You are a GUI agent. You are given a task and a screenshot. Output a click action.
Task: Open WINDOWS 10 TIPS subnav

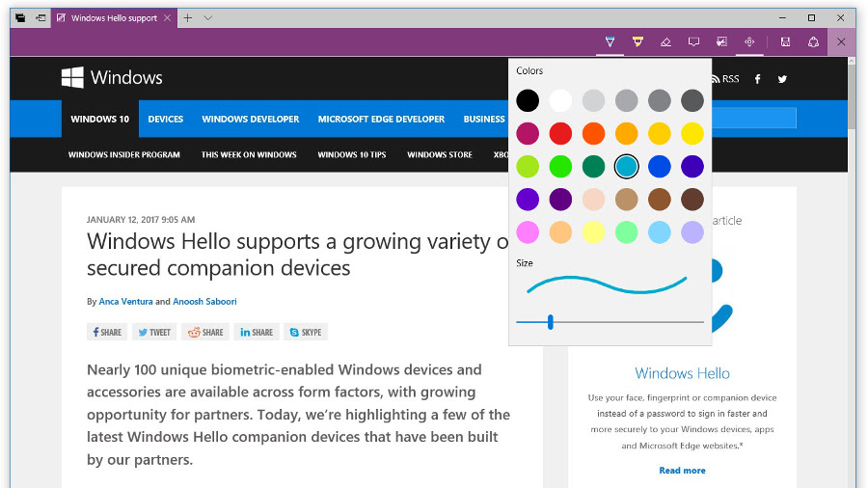(351, 155)
